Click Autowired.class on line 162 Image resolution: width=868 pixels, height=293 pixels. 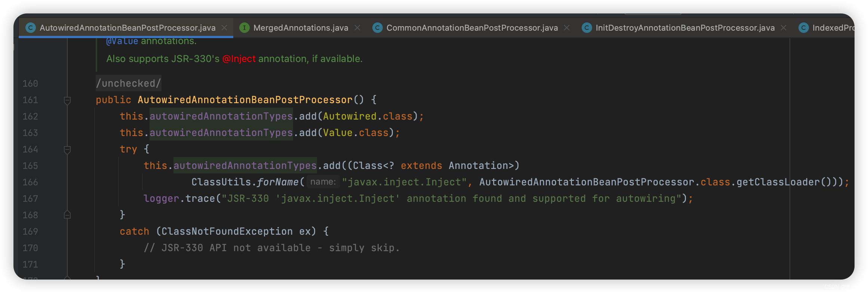tap(368, 117)
